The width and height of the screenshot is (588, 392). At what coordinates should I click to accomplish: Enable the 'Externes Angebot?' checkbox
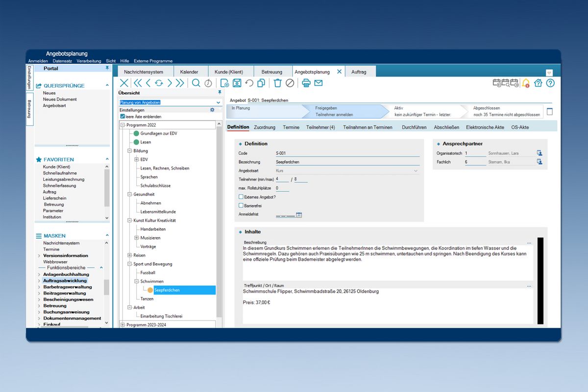point(241,196)
